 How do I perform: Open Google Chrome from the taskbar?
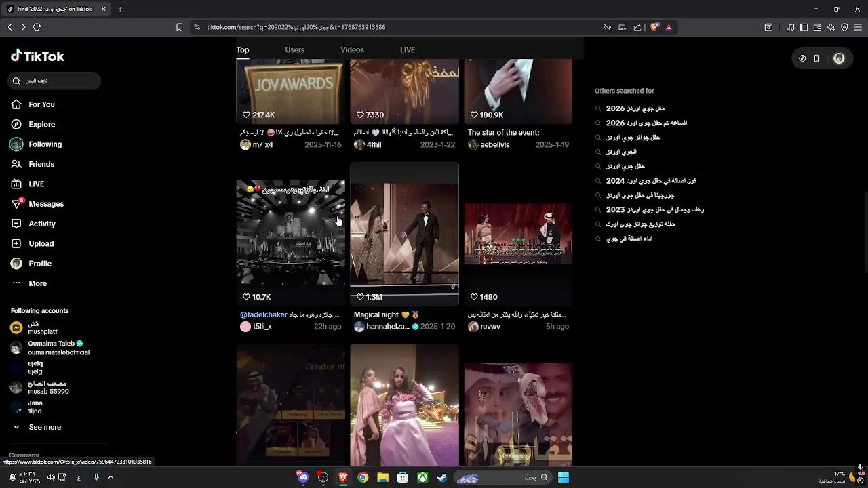click(x=363, y=477)
